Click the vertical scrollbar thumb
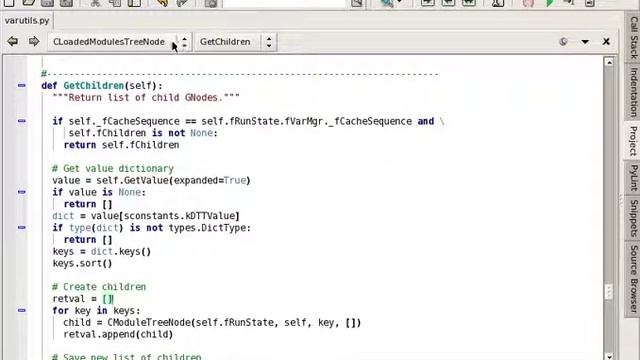This screenshot has width=640, height=360. point(609,291)
